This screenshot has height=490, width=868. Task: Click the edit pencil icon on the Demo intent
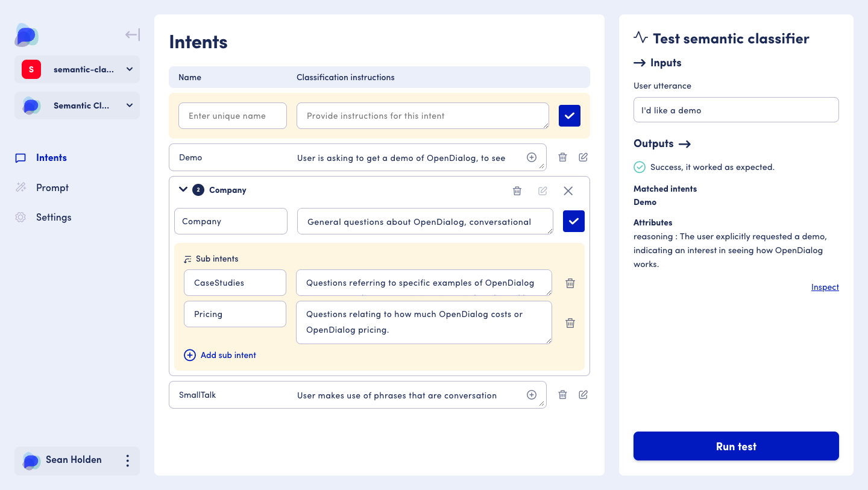click(583, 157)
